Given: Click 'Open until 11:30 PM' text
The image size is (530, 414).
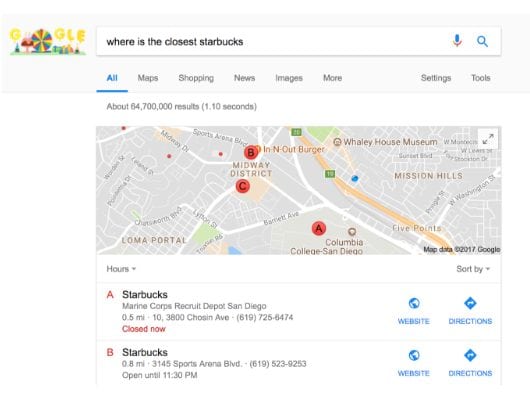Looking at the screenshot, I should pos(160,375).
